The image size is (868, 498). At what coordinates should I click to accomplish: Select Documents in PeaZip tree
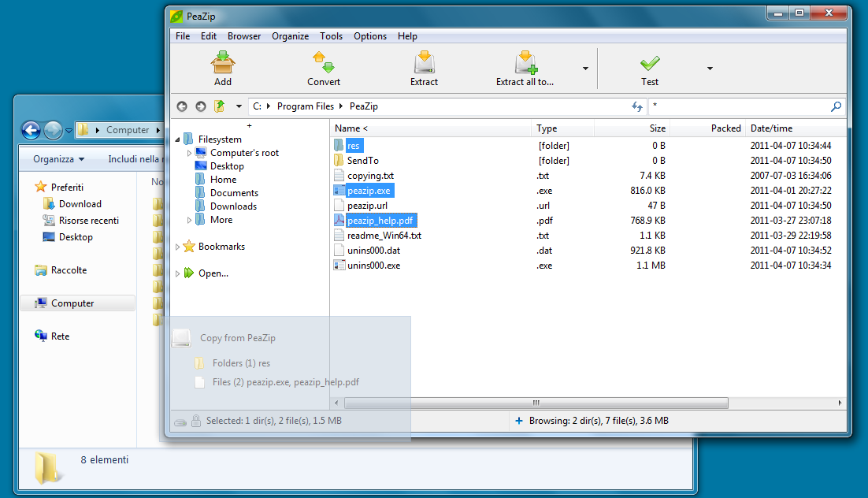234,193
